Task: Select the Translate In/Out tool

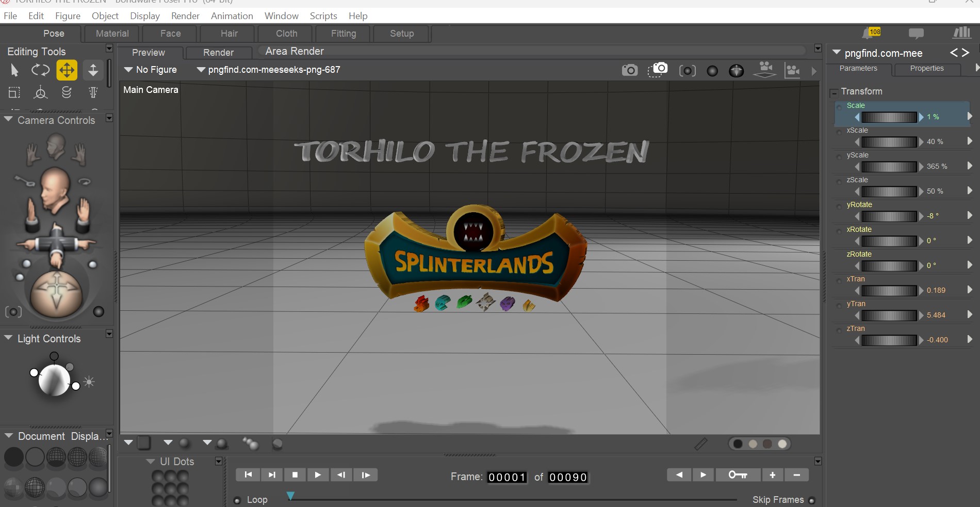Action: [93, 70]
